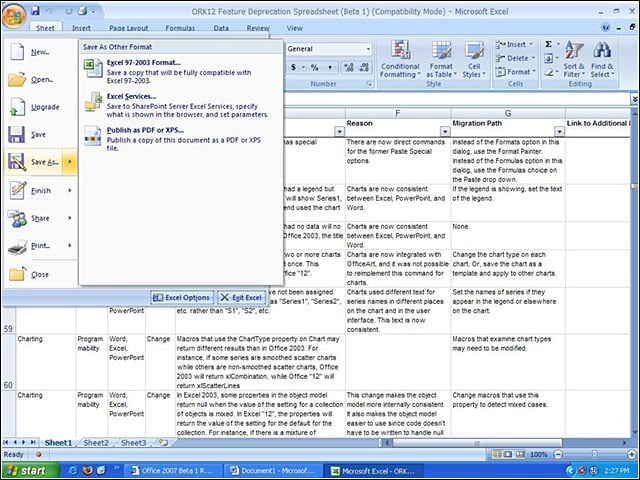The image size is (640, 480).
Task: Click the round Office button
Action: tap(14, 17)
